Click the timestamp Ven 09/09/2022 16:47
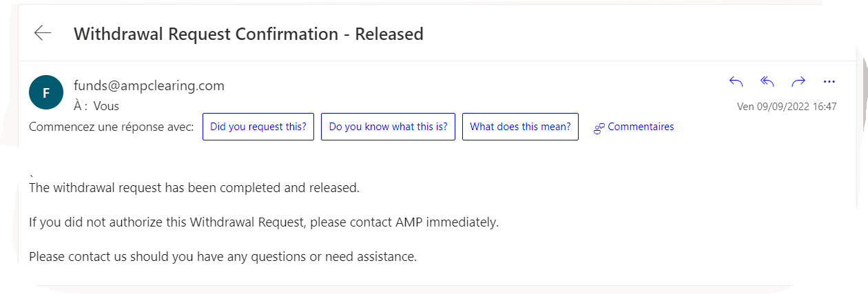The width and height of the screenshot is (868, 294). 787,107
